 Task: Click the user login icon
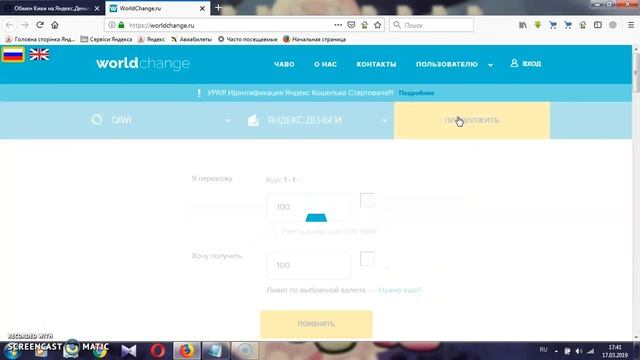[514, 63]
